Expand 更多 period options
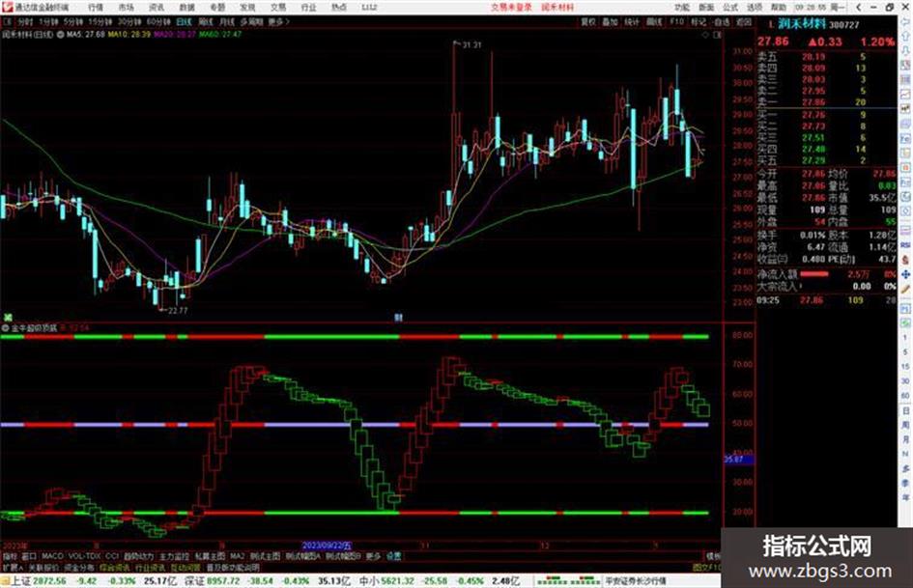 (278, 21)
